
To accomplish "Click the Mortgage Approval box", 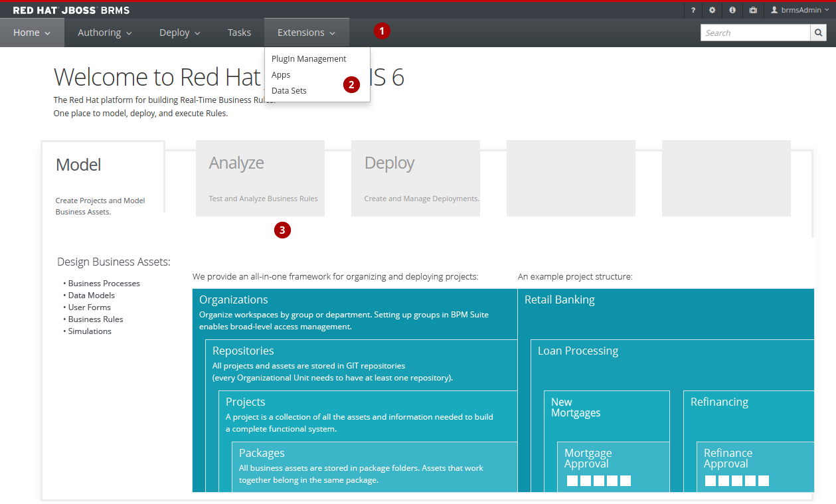I will click(613, 467).
